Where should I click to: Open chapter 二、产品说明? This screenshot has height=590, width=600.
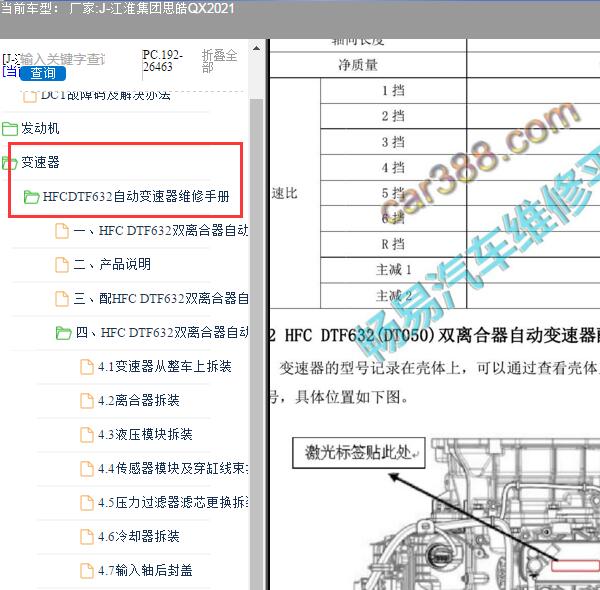pyautogui.click(x=112, y=264)
